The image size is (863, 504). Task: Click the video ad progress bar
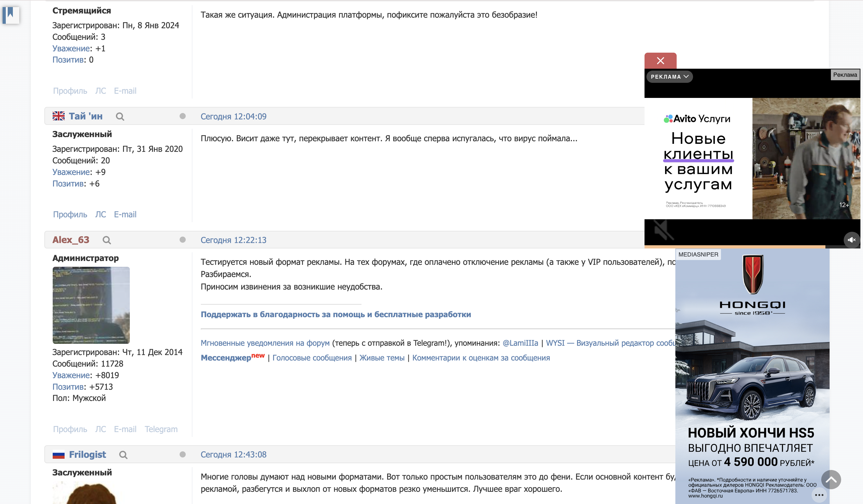click(x=752, y=246)
